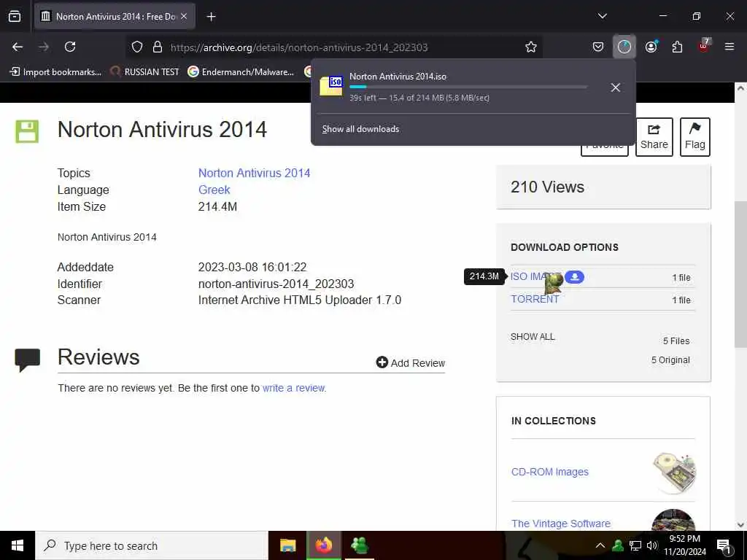Open the list all tabs dropdown
This screenshot has width=747, height=560.
tap(602, 16)
